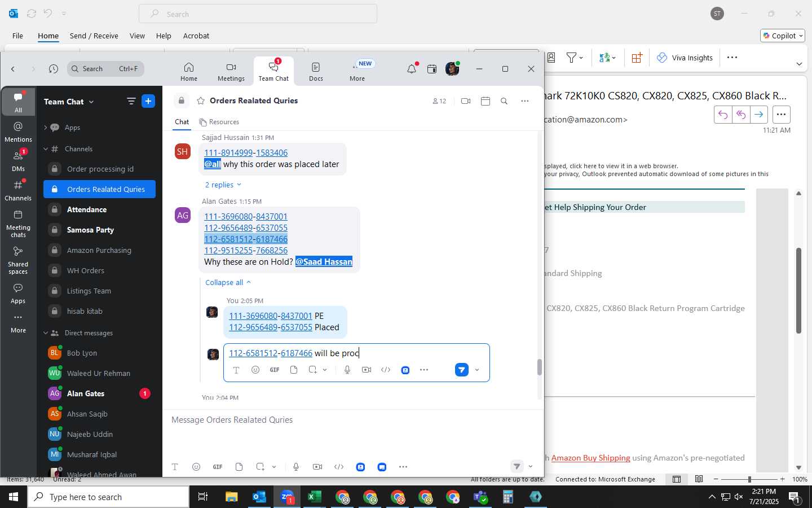Click the audio message microphone in the reply box

click(347, 370)
